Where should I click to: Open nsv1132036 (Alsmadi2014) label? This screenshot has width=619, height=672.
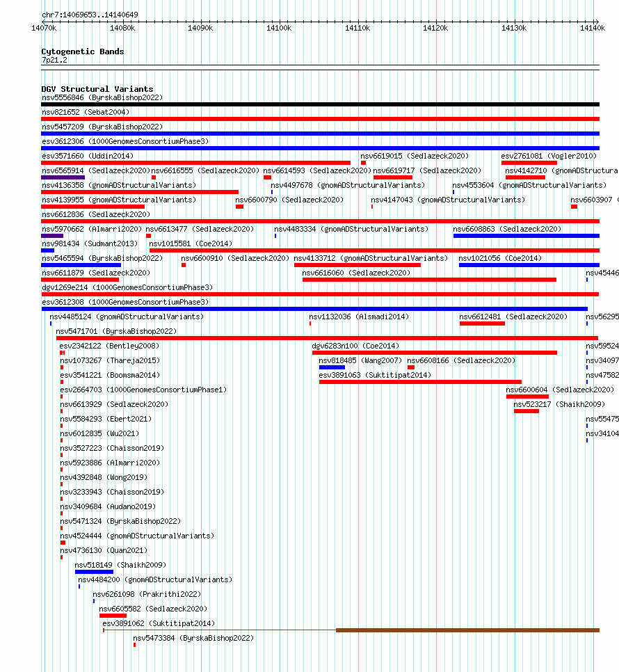point(359,317)
